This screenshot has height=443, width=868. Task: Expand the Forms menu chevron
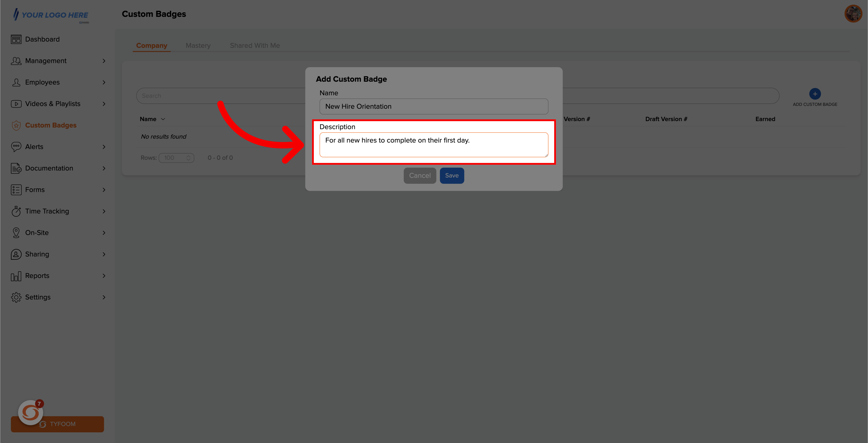[x=104, y=190]
